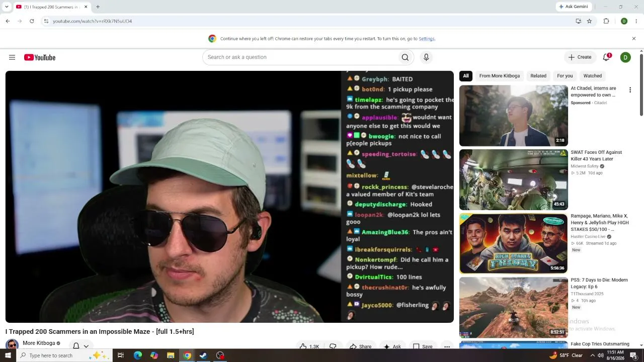Dislike the video

click(x=333, y=346)
